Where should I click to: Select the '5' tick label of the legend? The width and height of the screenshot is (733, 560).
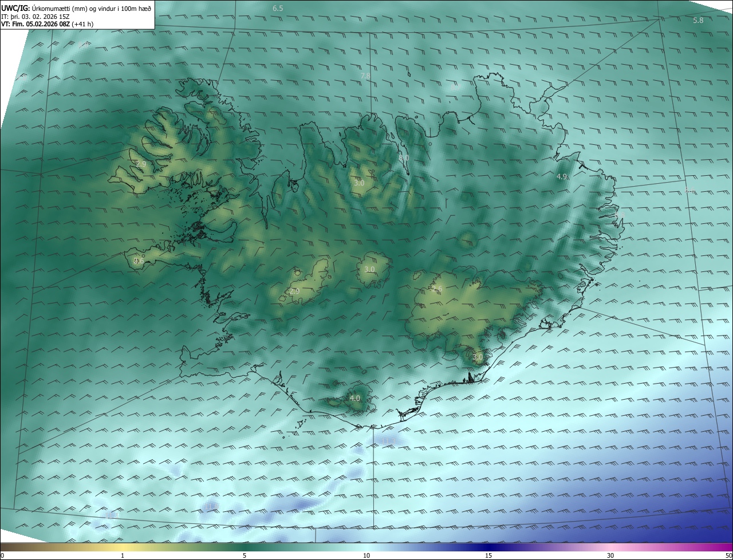245,555
